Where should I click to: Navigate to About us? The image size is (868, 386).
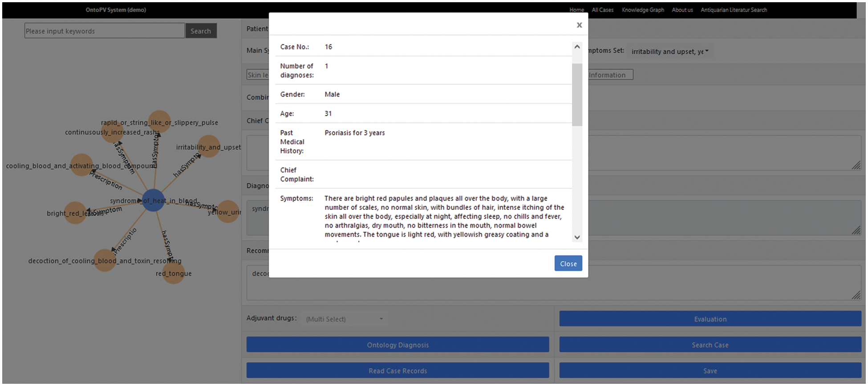(x=682, y=10)
